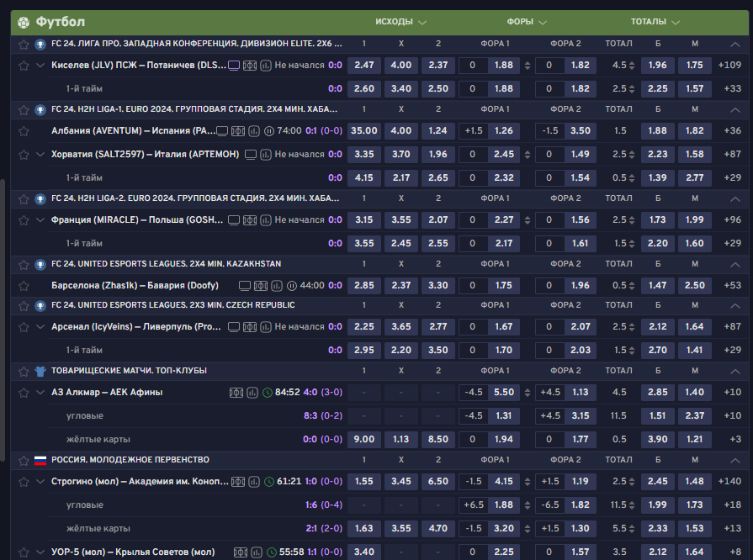Open the Тоталы column dropdown
The image size is (753, 560).
point(675,22)
